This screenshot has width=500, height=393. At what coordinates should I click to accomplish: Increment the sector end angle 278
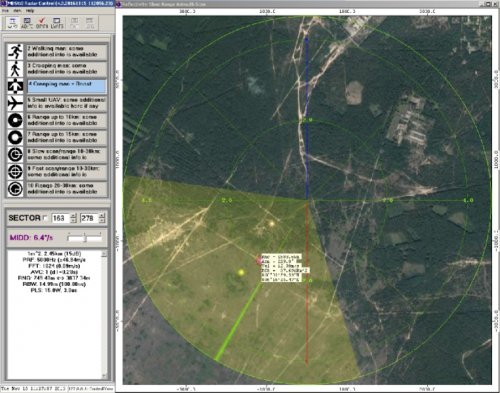[102, 216]
